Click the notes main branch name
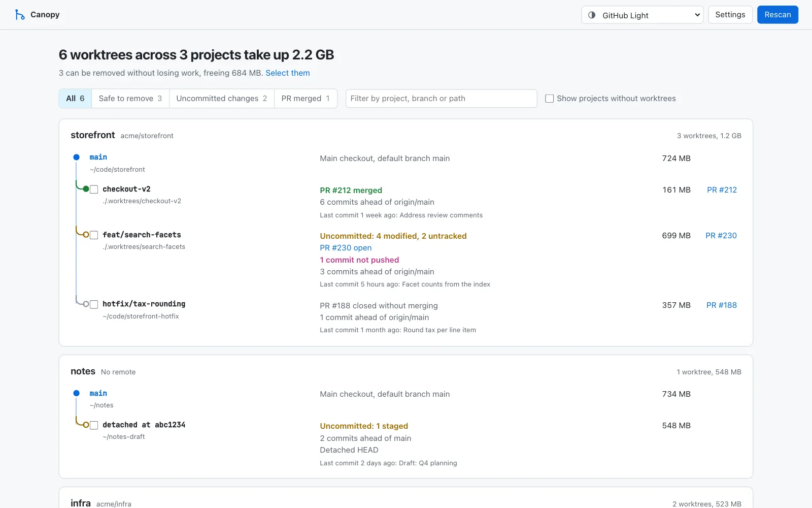Image resolution: width=812 pixels, height=508 pixels. 98,393
